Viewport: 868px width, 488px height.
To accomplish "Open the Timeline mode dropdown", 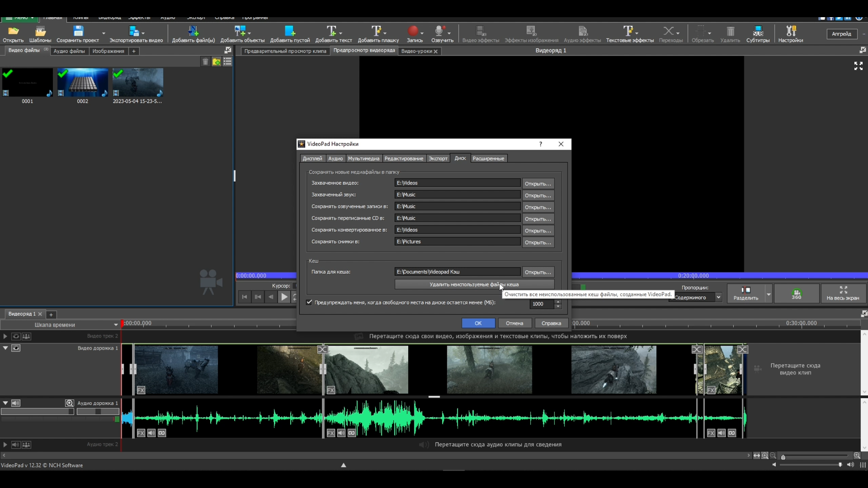I will pyautogui.click(x=116, y=325).
